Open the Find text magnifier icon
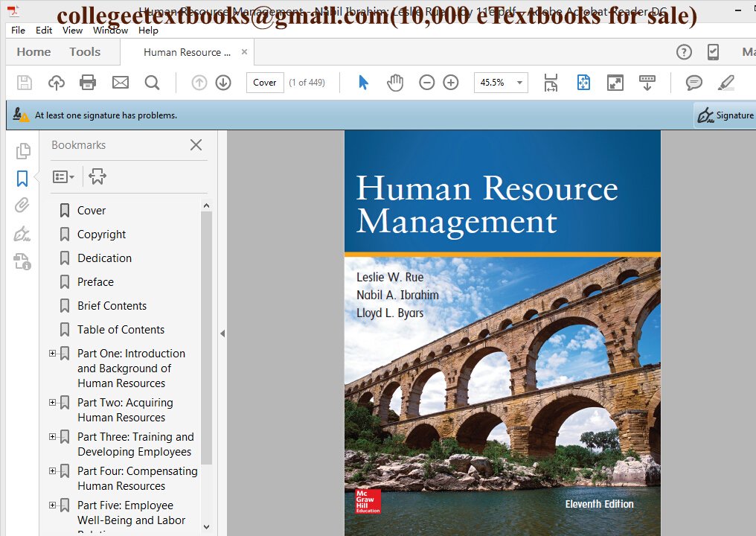 coord(153,83)
